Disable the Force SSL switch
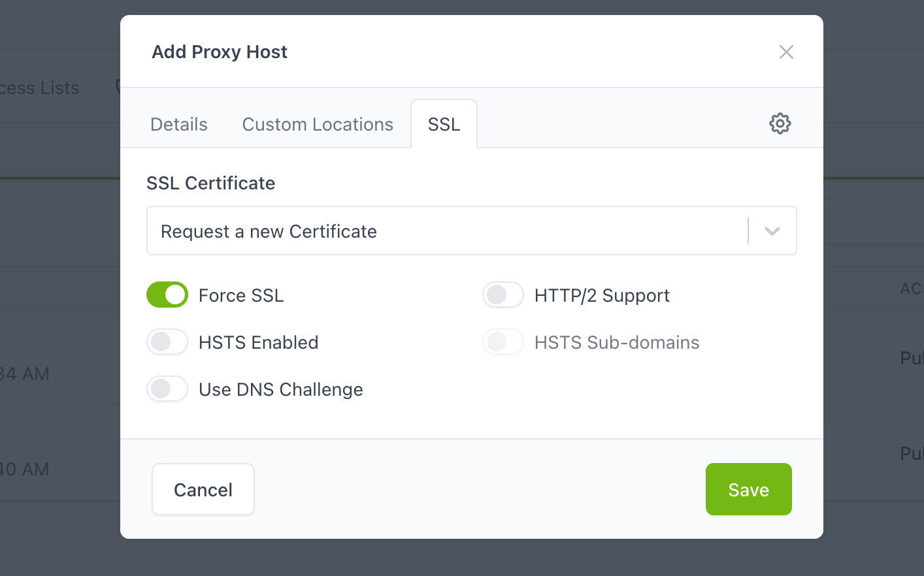The height and width of the screenshot is (576, 924). coord(167,295)
